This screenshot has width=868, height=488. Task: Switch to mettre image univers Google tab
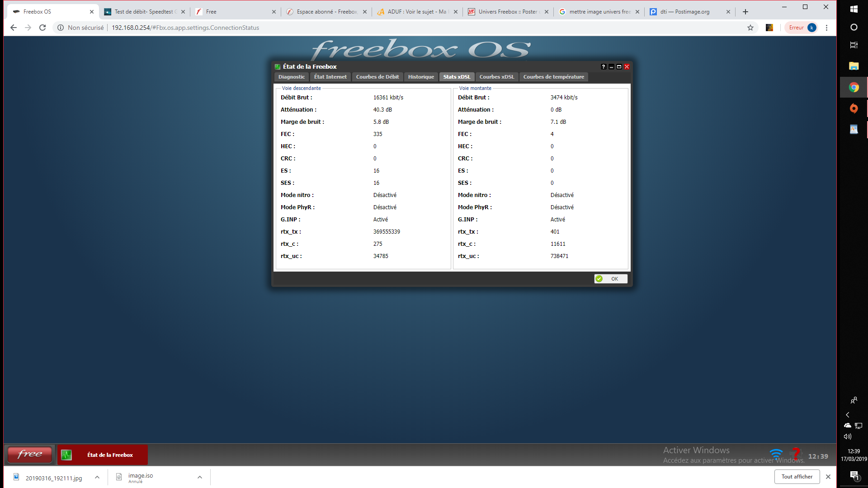[x=599, y=12]
